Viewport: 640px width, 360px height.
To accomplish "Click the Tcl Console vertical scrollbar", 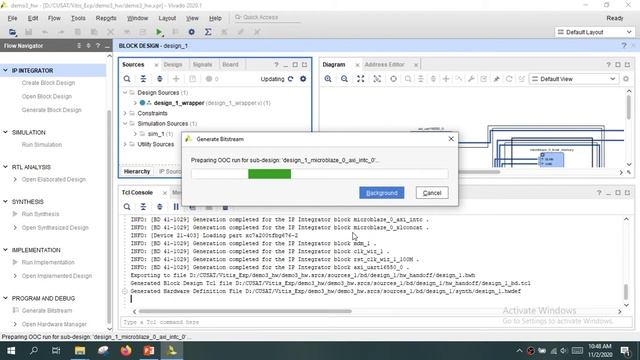I will coord(626,291).
